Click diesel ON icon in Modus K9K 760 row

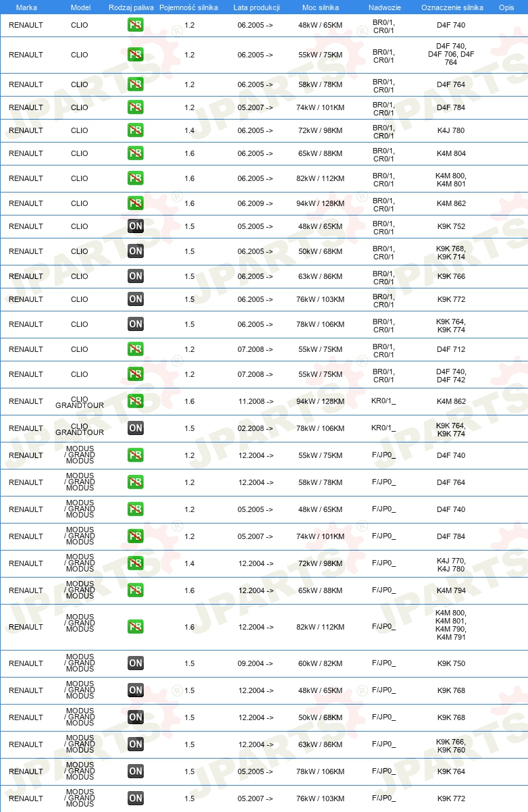136,744
